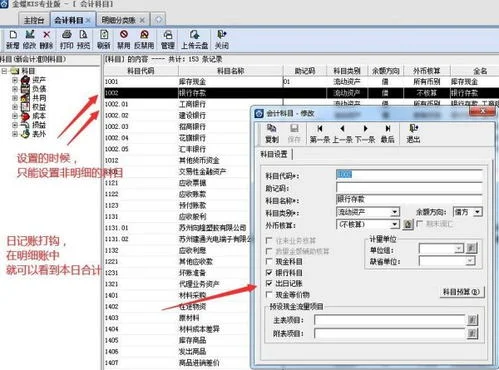Click the 复制 (copy) icon in dialog
This screenshot has height=370, width=499.
pos(272,133)
